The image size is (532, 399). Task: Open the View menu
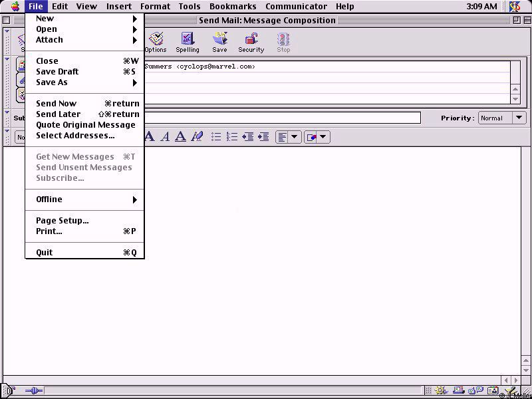86,6
